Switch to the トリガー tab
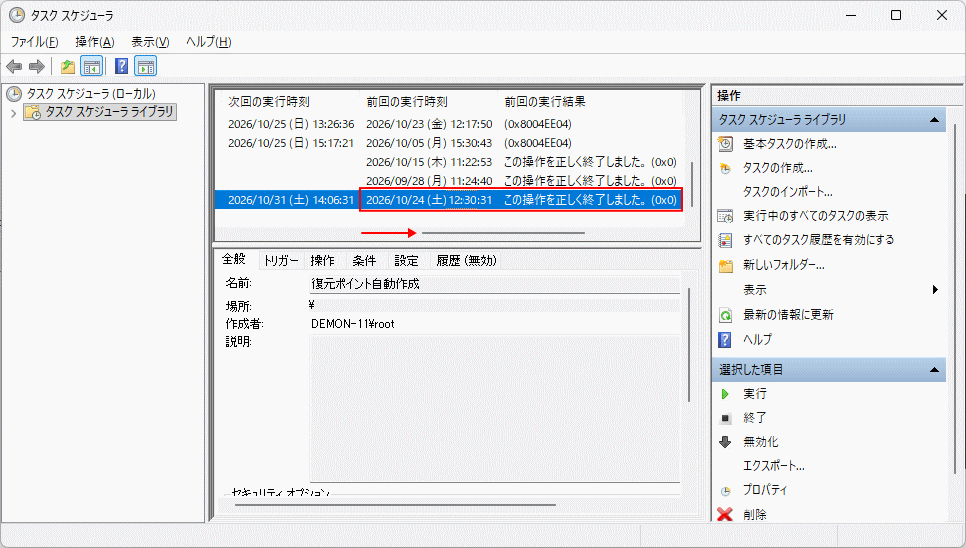Viewport: 966px width, 548px height. pyautogui.click(x=280, y=260)
